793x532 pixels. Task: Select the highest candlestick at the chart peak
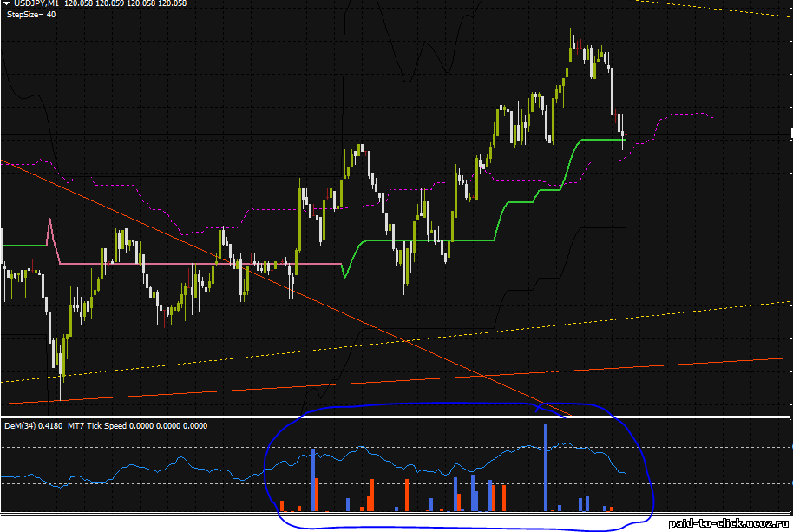click(572, 43)
